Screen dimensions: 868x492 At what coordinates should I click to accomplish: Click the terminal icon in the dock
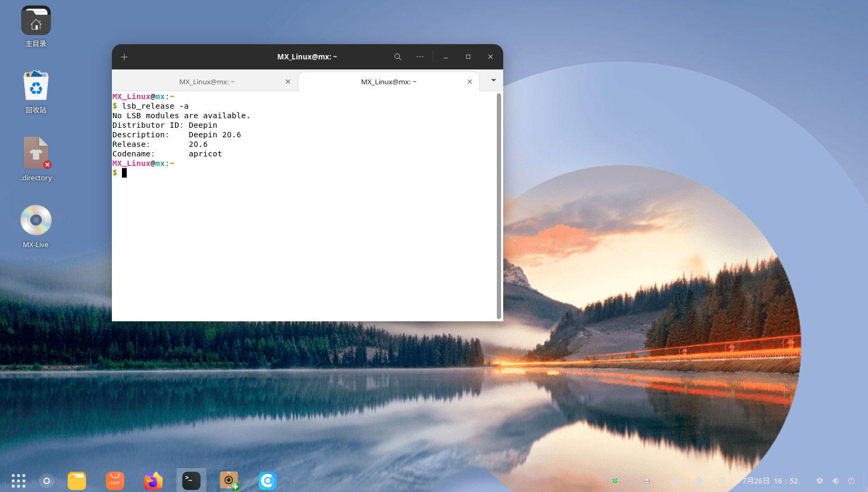pyautogui.click(x=191, y=481)
